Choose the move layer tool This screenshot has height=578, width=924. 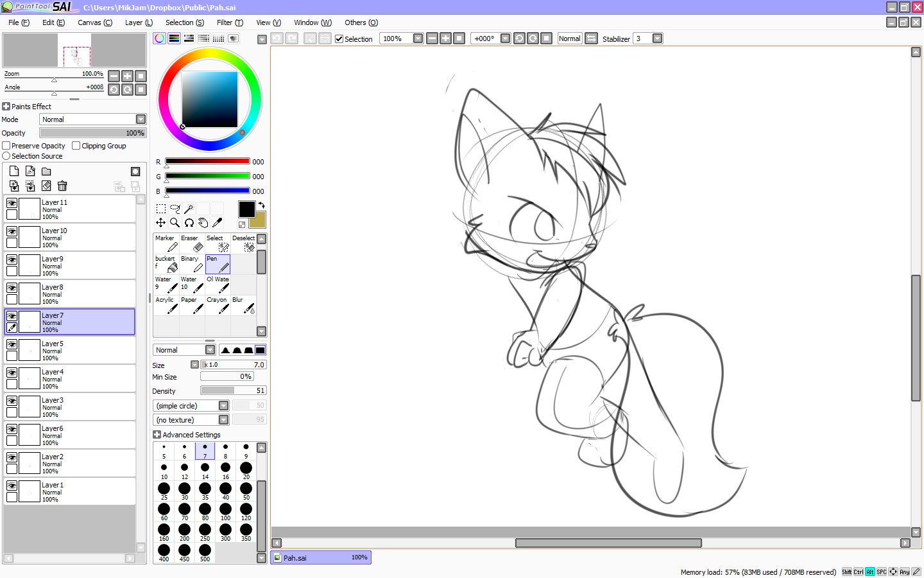click(x=161, y=223)
